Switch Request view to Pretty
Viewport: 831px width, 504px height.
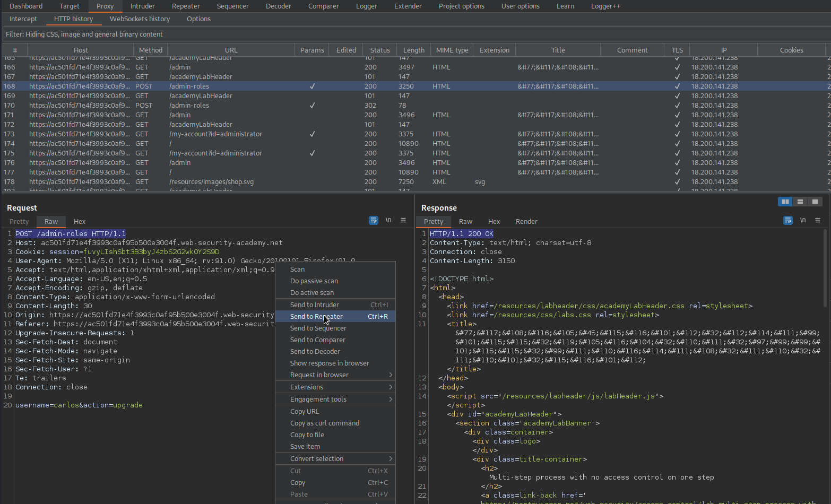(x=19, y=222)
